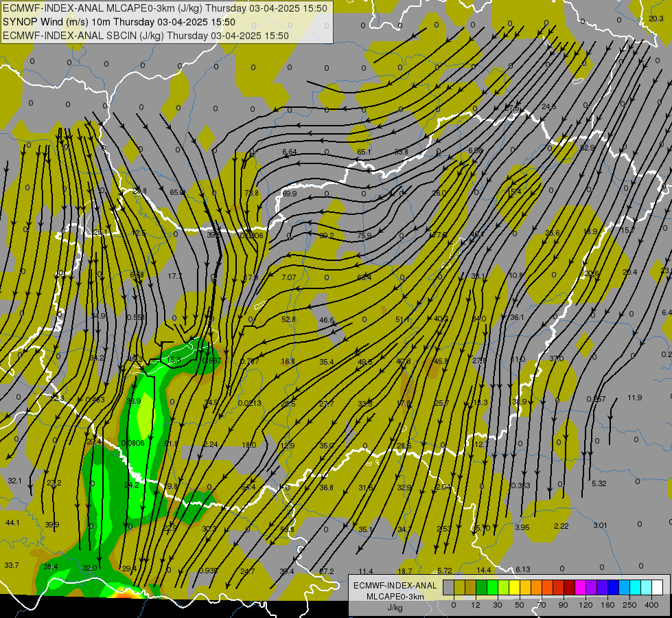The height and width of the screenshot is (618, 672).
Task: Click the legend scale label '160'
Action: click(607, 605)
